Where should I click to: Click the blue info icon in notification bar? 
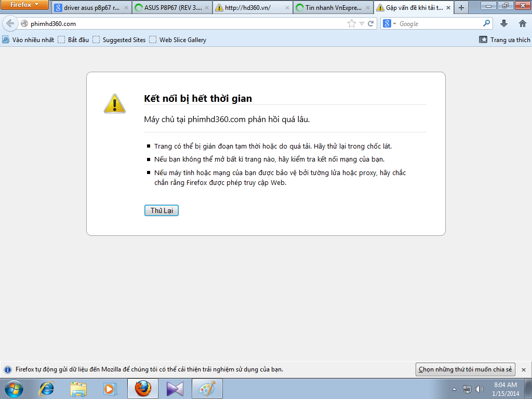click(x=7, y=369)
